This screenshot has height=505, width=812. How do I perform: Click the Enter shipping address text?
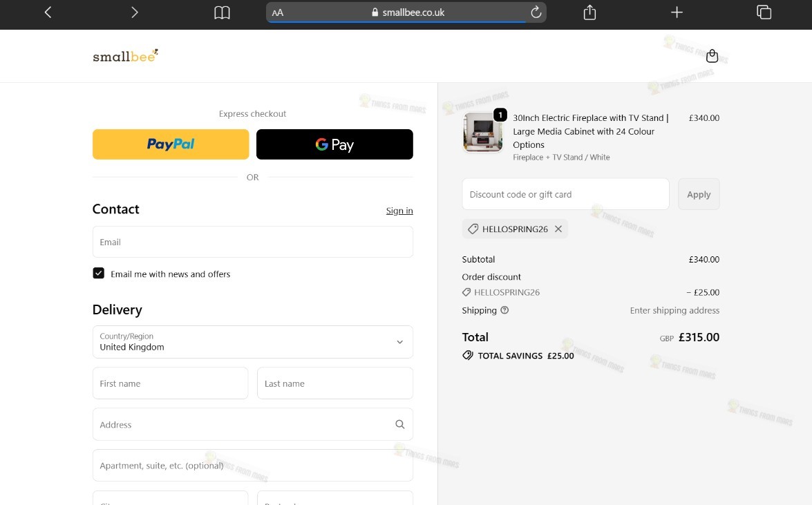click(x=674, y=310)
